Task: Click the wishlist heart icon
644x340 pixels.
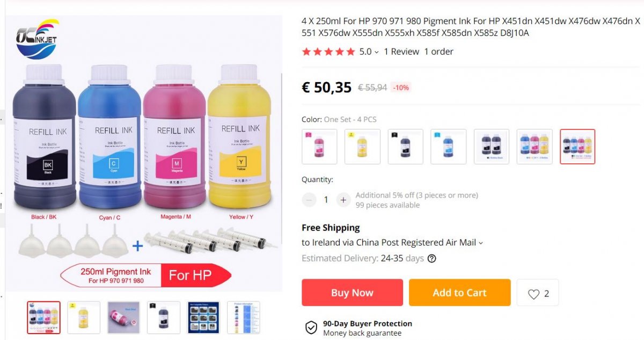Action: (533, 294)
